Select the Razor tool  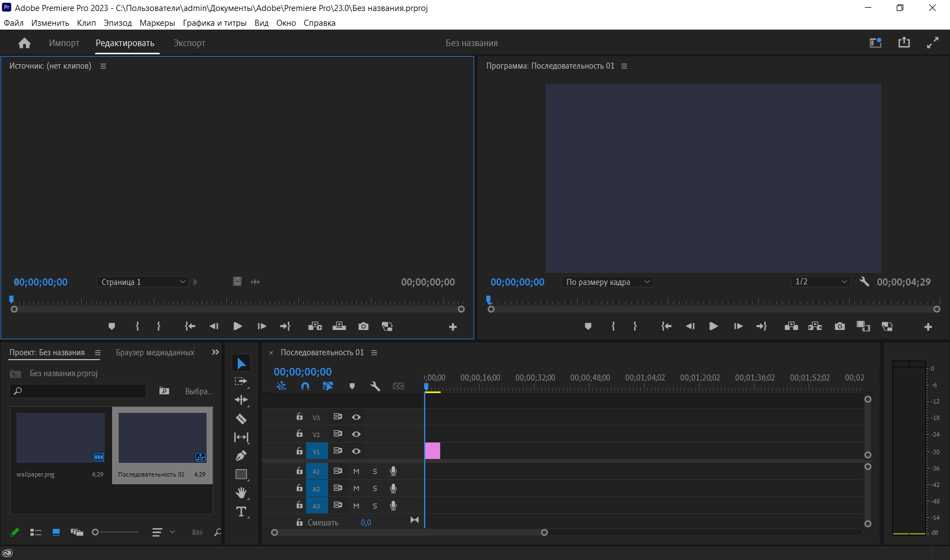(x=241, y=419)
